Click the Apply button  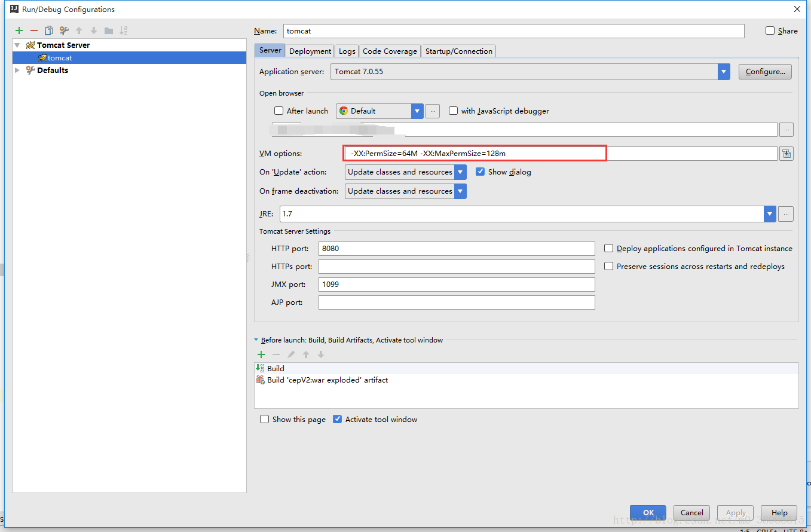click(736, 513)
